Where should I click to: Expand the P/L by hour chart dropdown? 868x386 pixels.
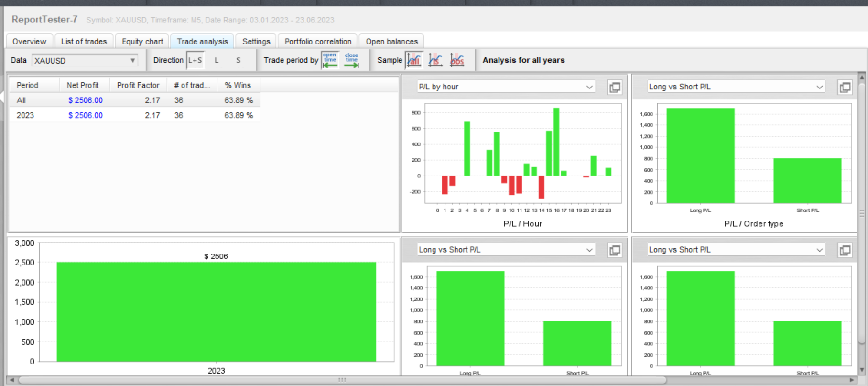(x=506, y=87)
